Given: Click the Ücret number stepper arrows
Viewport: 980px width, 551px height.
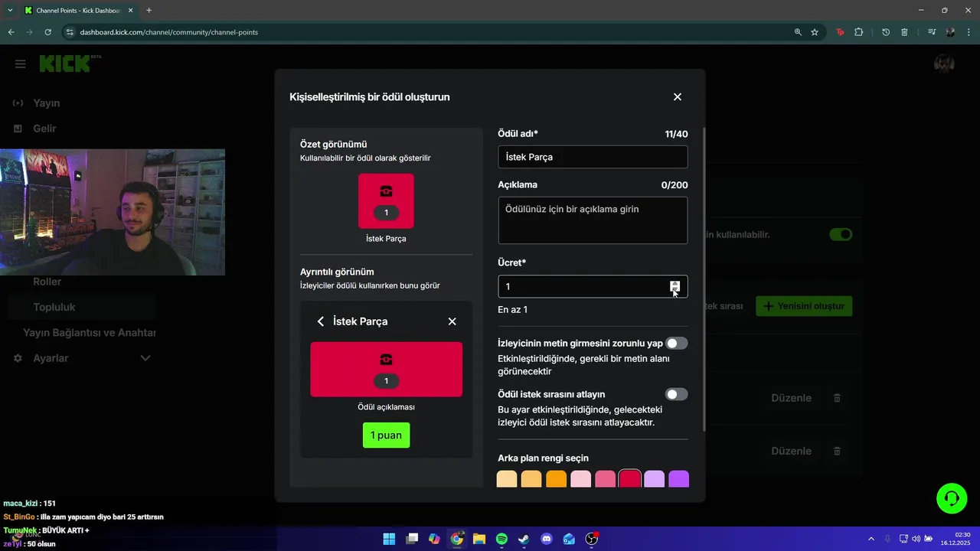Looking at the screenshot, I should pos(675,286).
